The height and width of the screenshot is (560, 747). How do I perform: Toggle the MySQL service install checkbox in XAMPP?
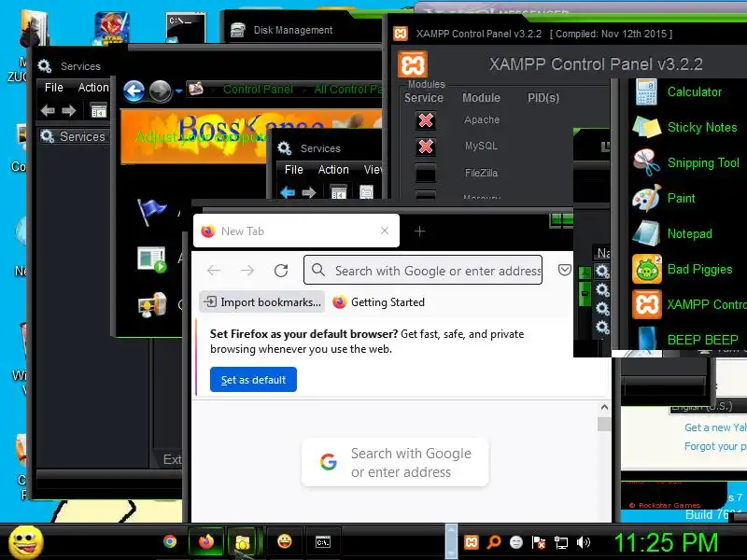pyautogui.click(x=426, y=147)
